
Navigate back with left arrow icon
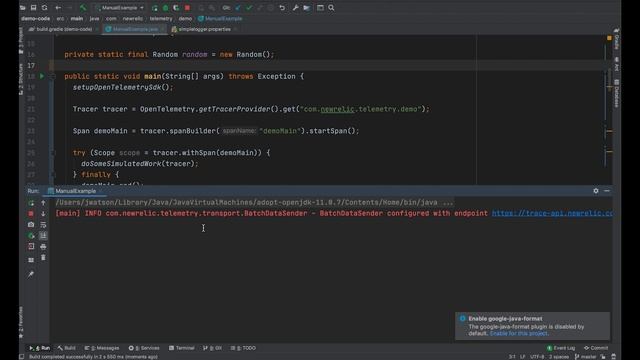[x=58, y=8]
